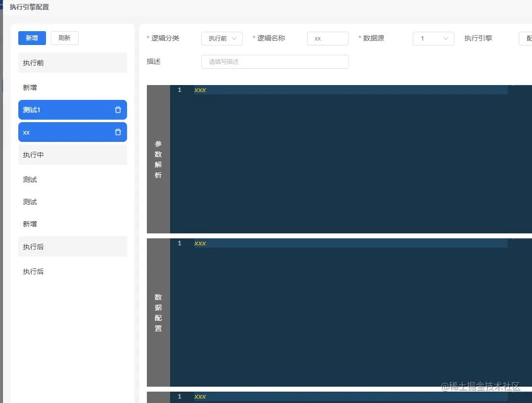Viewport: 532px width, 403px height.
Task: Click the 数据配置 vertical label
Action: pos(158,313)
